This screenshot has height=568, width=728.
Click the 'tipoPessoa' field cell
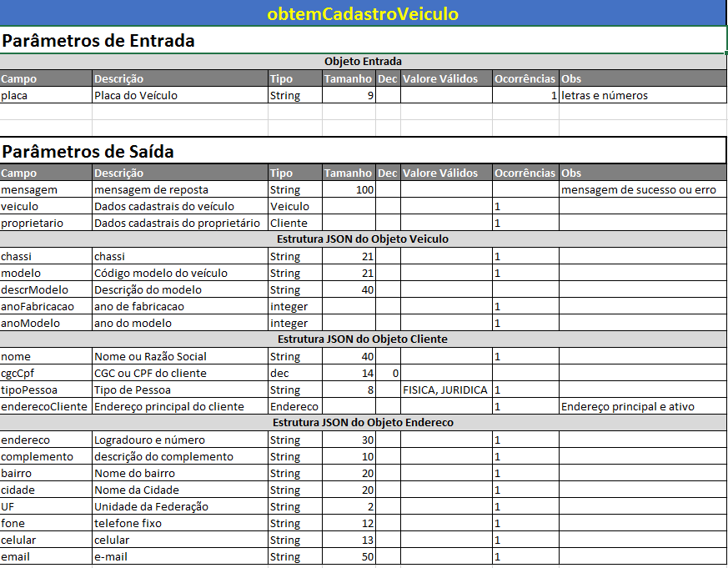[x=46, y=390]
